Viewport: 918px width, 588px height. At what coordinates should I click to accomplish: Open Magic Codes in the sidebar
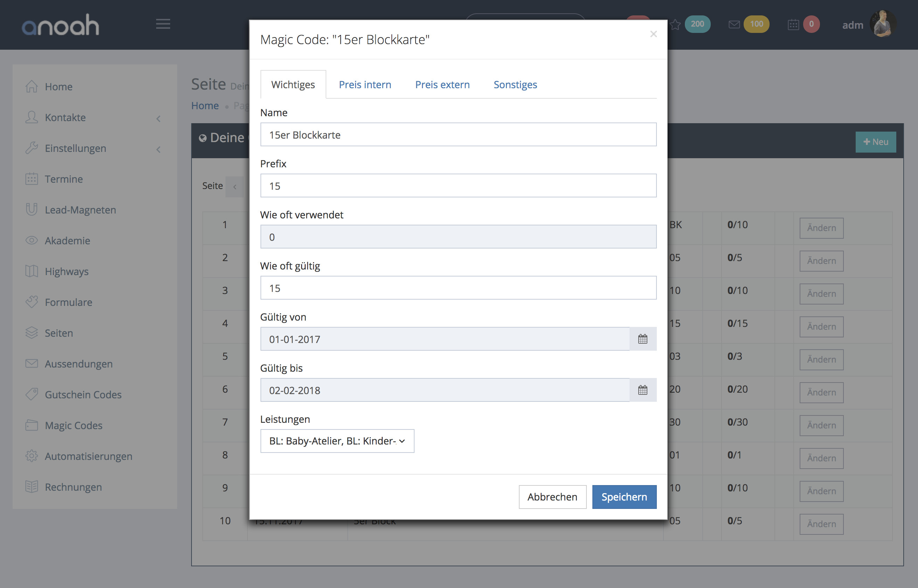tap(73, 425)
